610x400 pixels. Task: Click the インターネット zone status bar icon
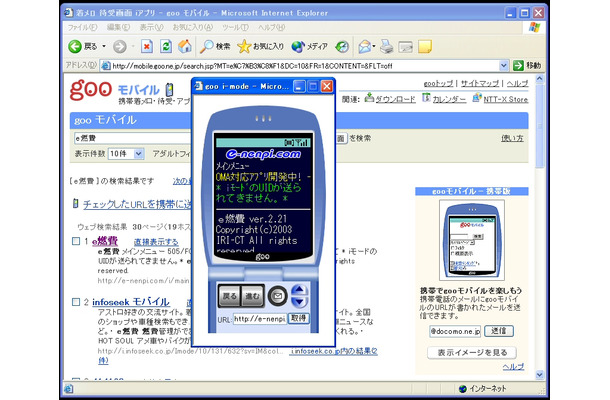[x=463, y=388]
